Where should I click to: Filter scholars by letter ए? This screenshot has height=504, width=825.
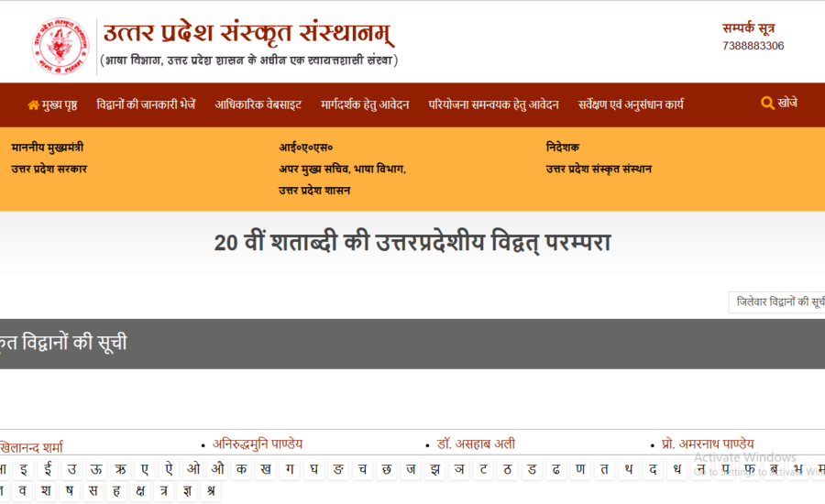pos(145,469)
